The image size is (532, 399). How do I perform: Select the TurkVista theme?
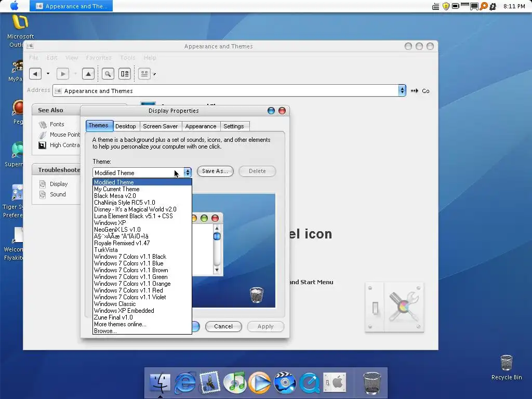pos(142,250)
